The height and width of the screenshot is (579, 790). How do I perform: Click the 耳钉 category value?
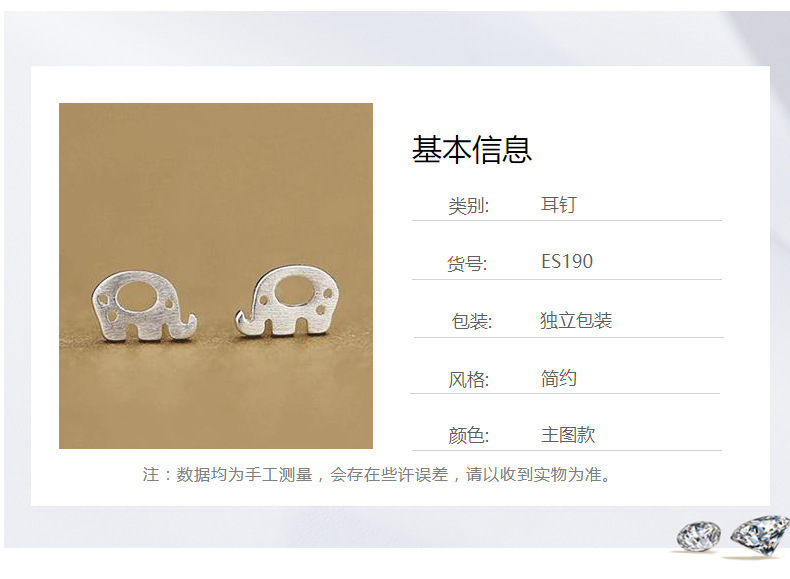558,205
